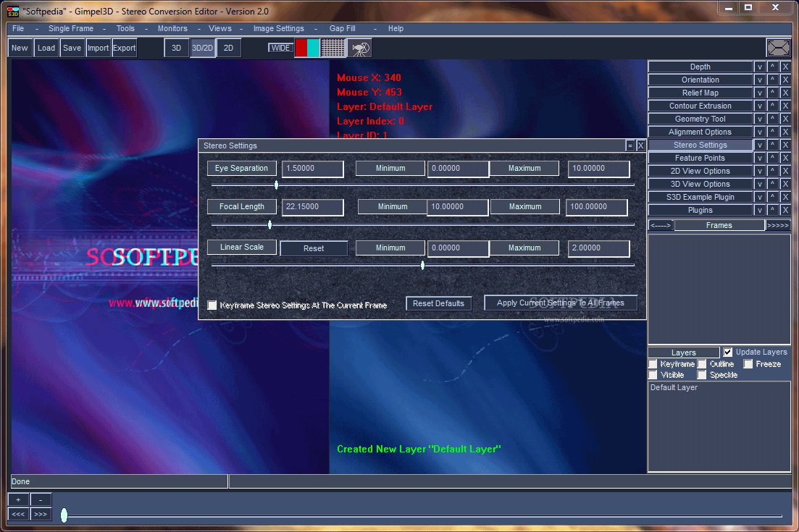The image size is (799, 532).
Task: Click the ^ arrow beside 2D View Options
Action: point(772,171)
